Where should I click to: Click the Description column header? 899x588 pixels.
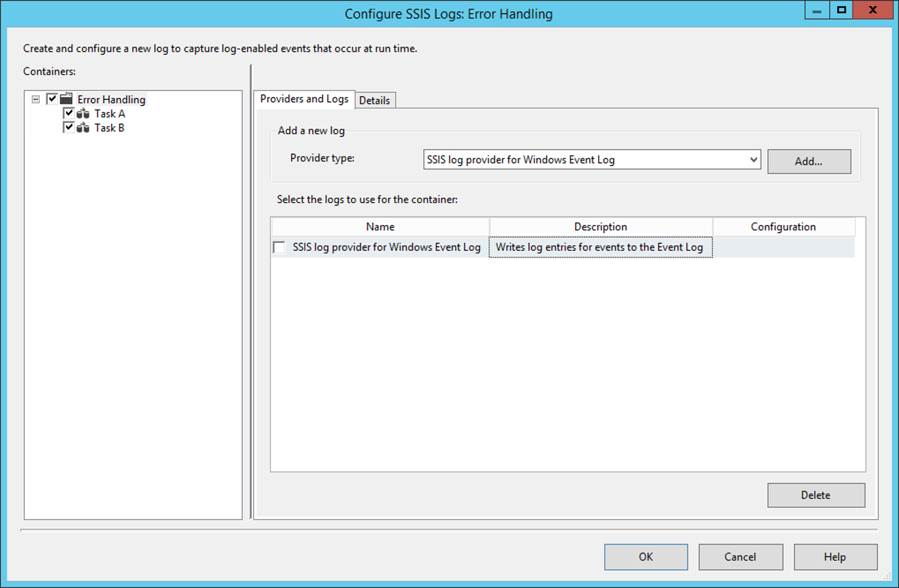(601, 227)
